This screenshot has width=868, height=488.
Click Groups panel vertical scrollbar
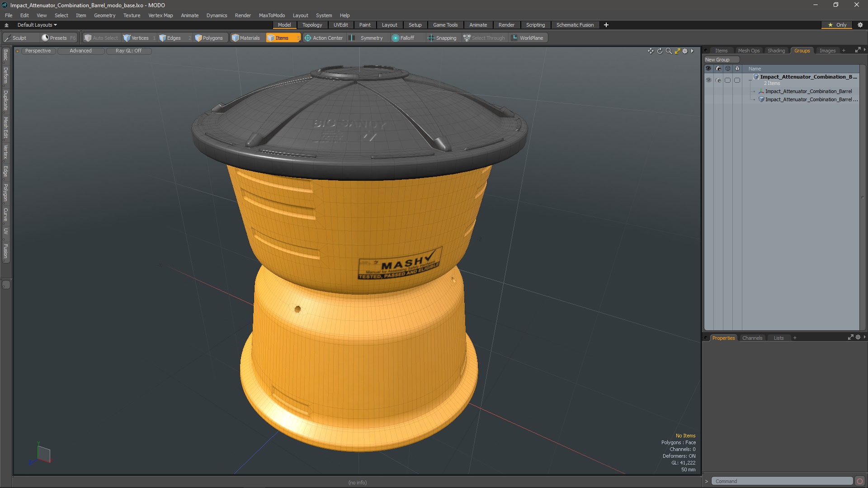click(862, 197)
